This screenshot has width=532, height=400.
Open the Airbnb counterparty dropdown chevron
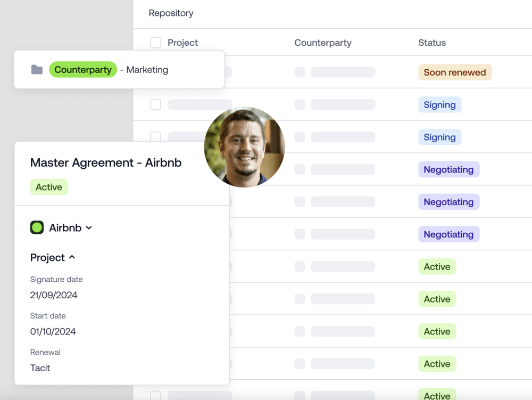pyautogui.click(x=89, y=228)
